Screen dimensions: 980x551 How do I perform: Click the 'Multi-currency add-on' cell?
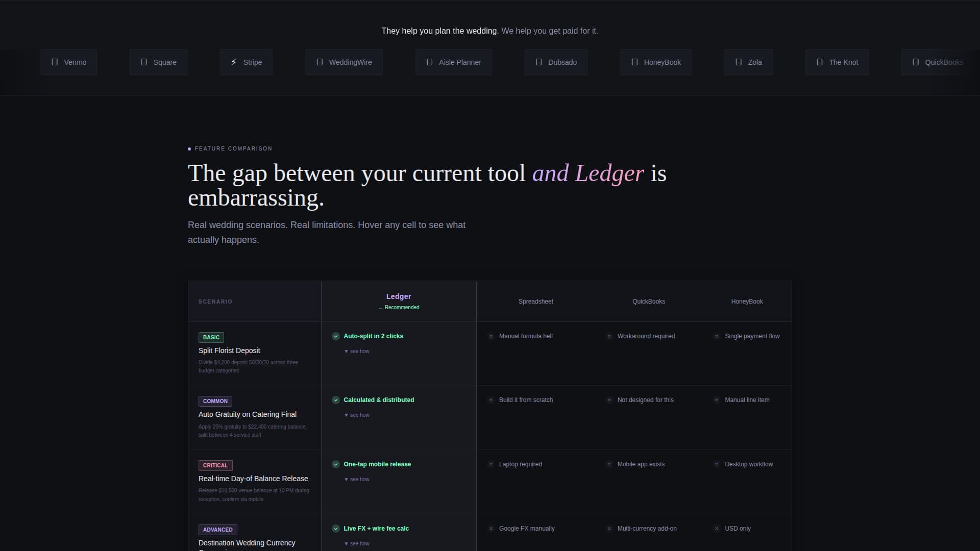pyautogui.click(x=649, y=533)
